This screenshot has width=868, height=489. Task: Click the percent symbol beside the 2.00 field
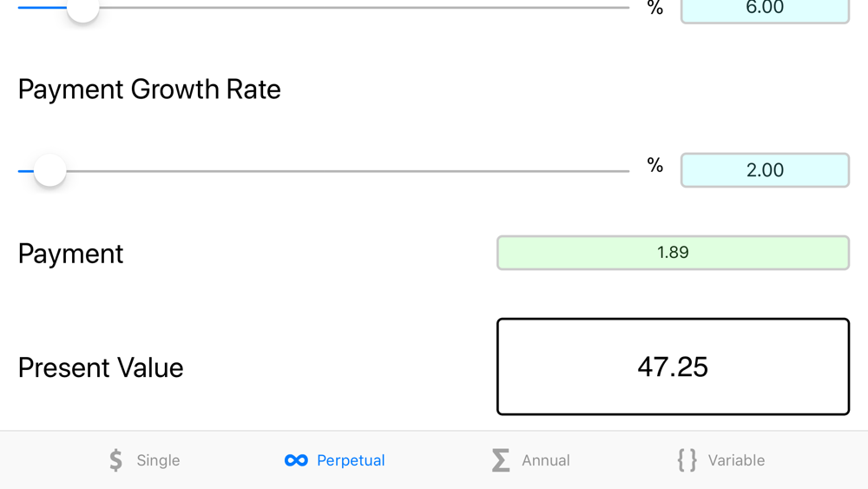tap(655, 165)
